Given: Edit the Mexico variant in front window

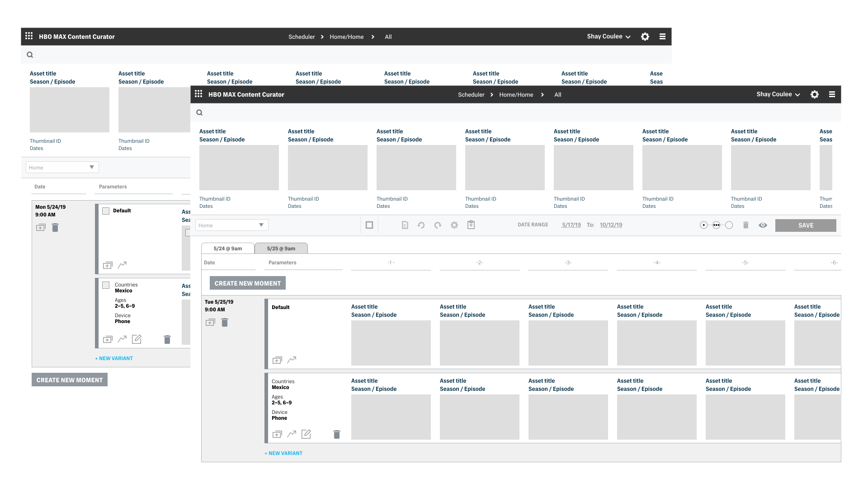Looking at the screenshot, I should [x=306, y=434].
